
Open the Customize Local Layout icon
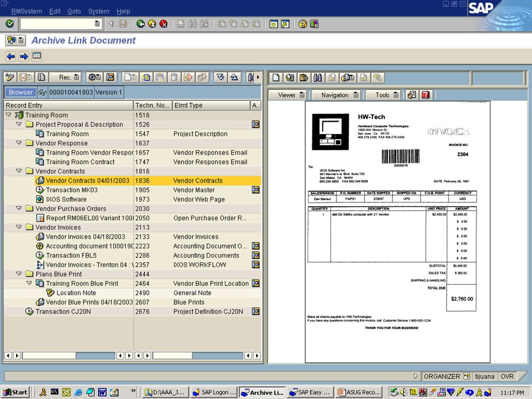pos(314,24)
